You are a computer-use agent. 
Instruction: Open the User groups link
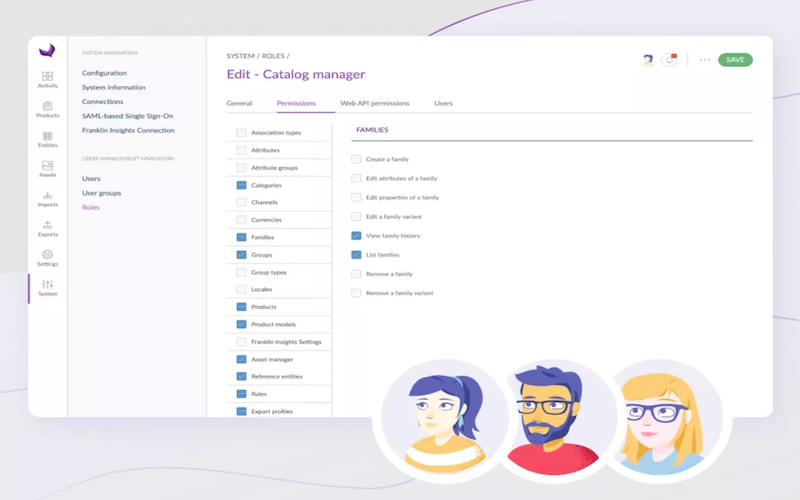point(101,193)
